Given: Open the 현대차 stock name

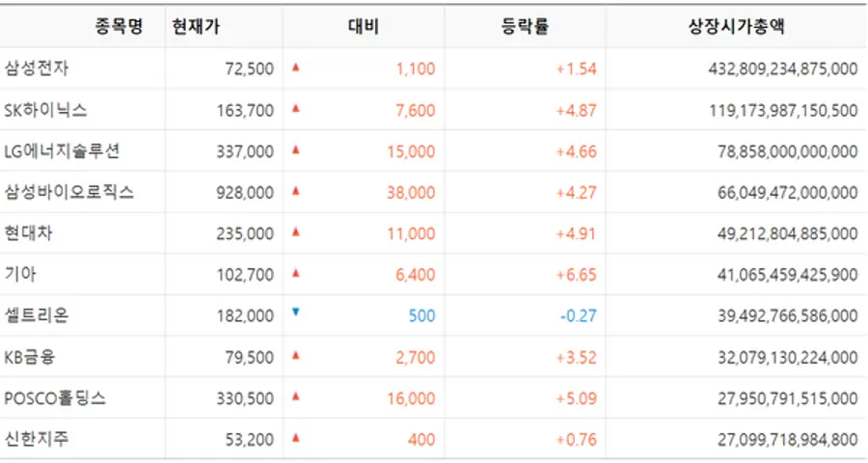Looking at the screenshot, I should click(28, 233).
